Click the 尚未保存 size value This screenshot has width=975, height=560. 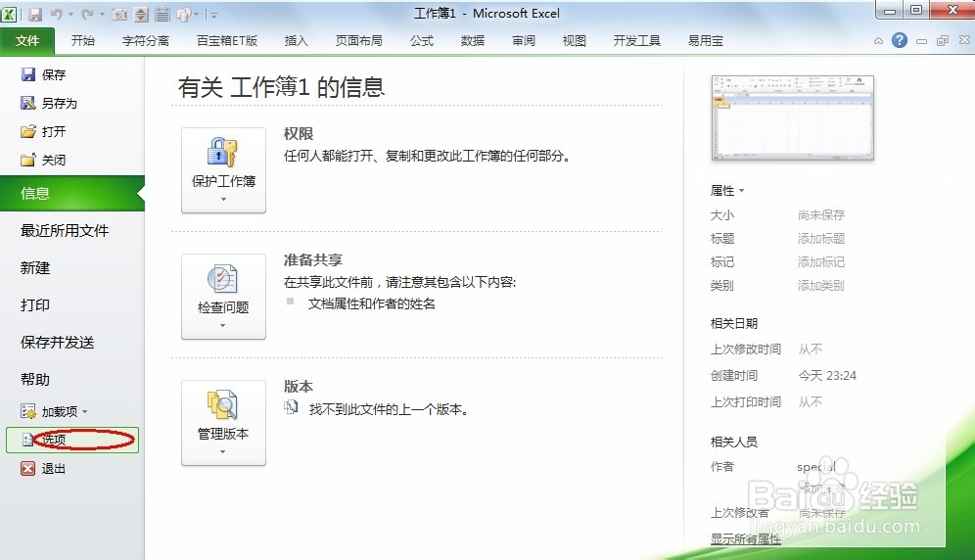tap(821, 215)
